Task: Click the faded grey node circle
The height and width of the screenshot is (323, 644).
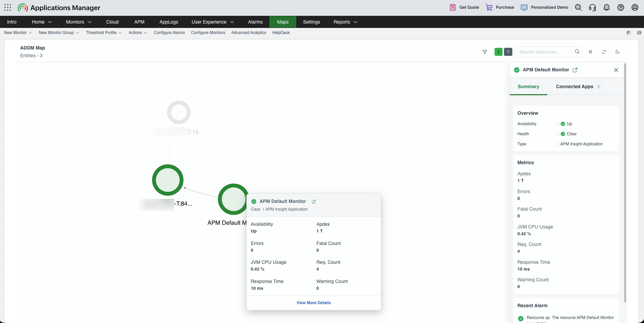Action: click(179, 112)
